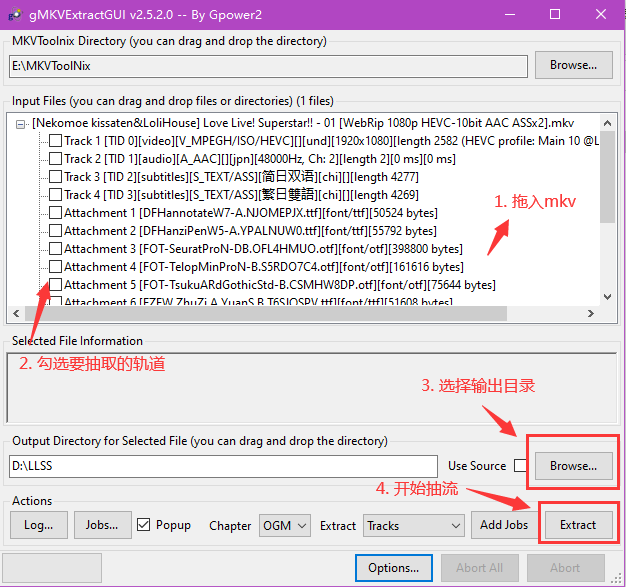
Task: Uncheck the Popup checkbox
Action: [x=144, y=525]
